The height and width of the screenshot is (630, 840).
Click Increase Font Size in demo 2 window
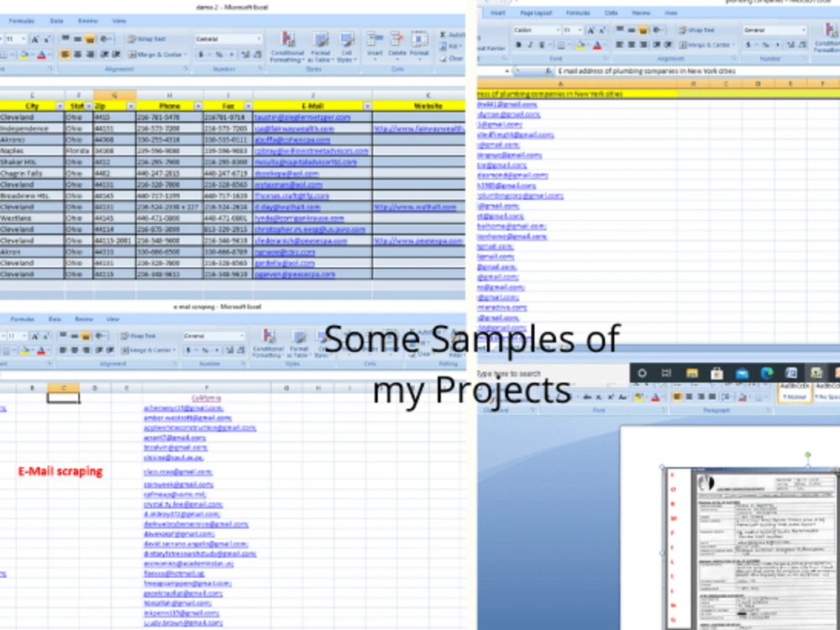click(x=34, y=39)
